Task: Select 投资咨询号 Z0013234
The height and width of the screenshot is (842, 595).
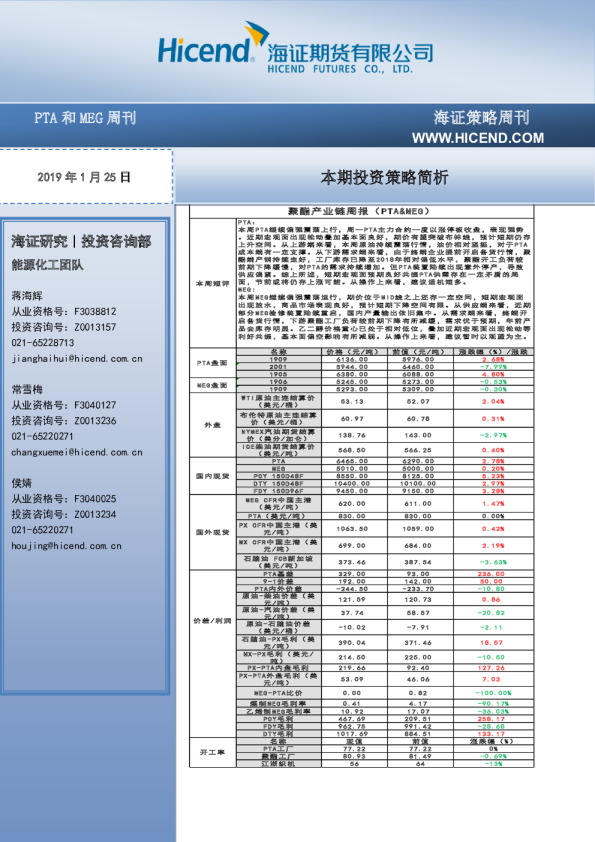Action: [64, 514]
